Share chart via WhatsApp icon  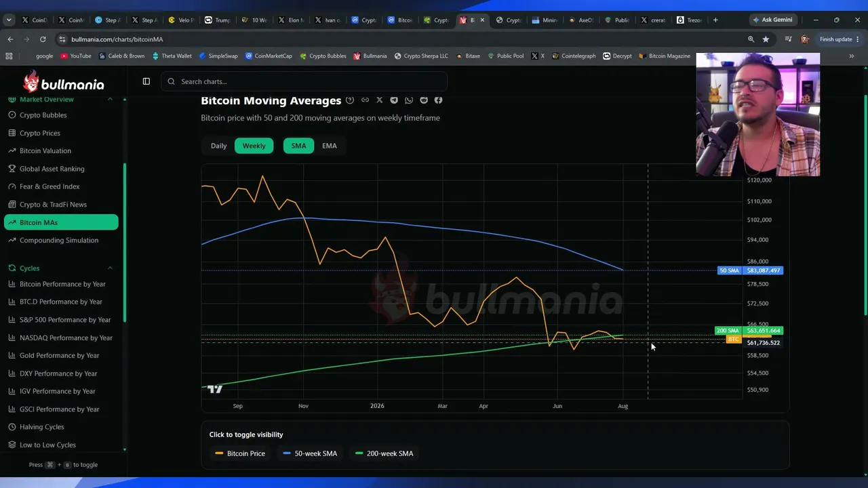(x=409, y=100)
